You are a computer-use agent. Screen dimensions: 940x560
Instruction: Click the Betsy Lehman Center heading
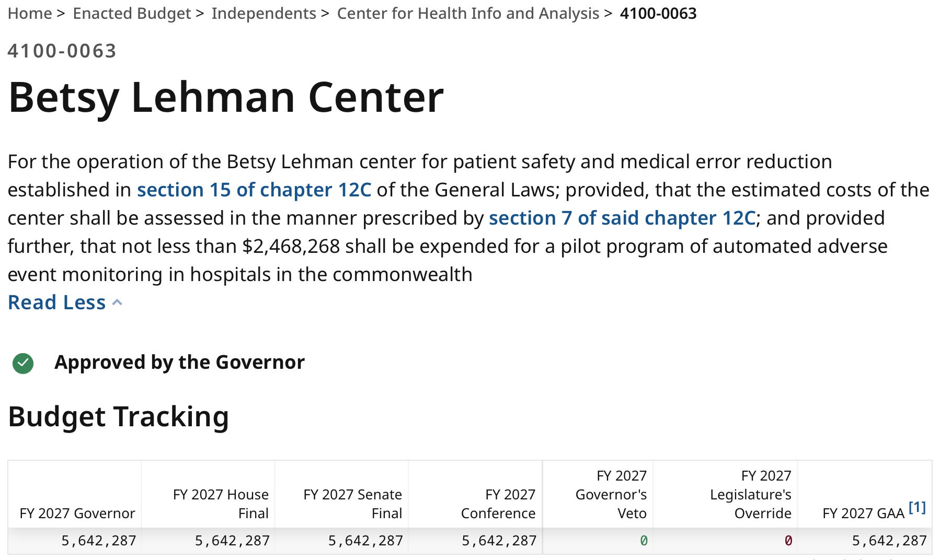pos(226,97)
